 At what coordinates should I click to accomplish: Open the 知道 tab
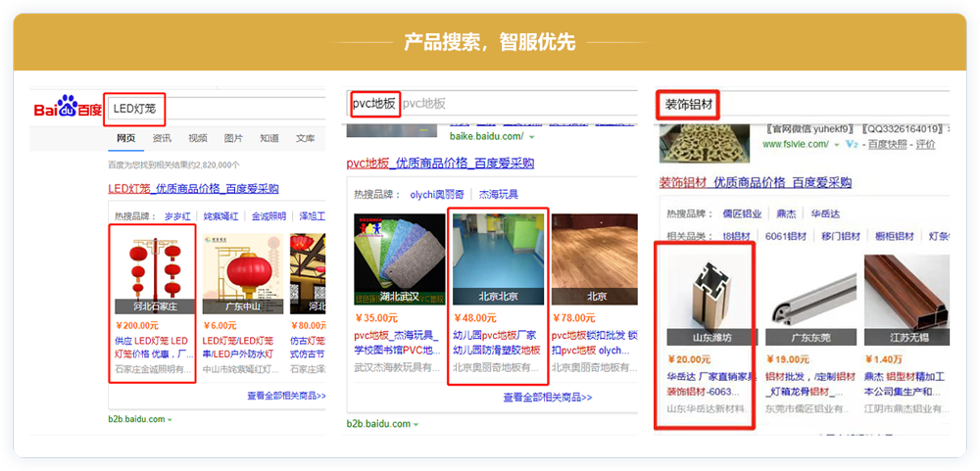click(x=269, y=138)
